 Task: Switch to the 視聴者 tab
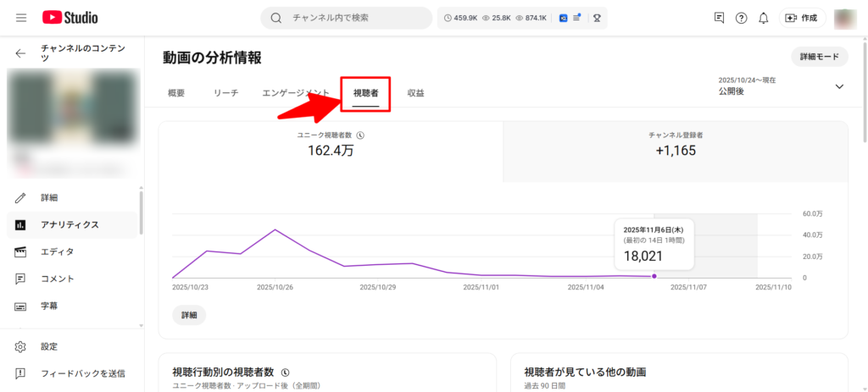point(365,92)
